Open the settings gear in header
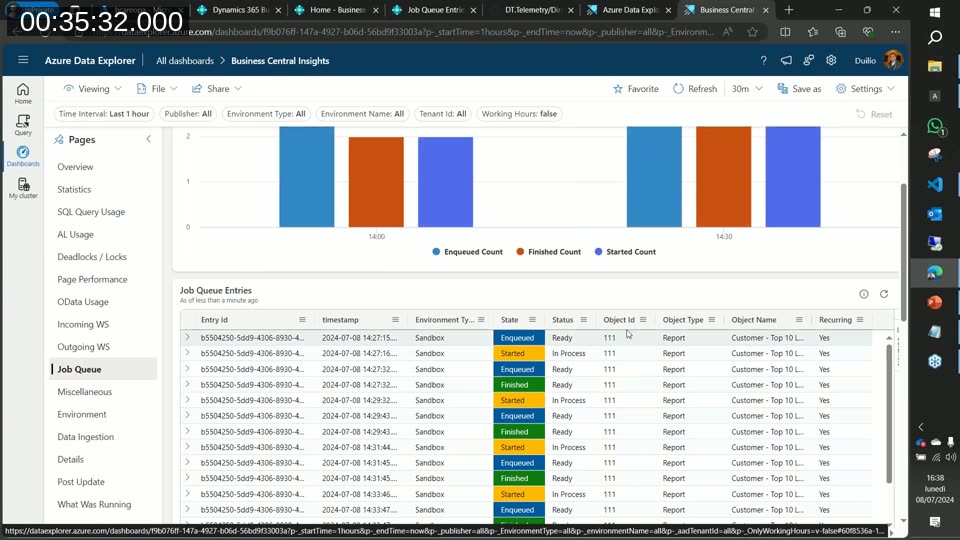This screenshot has width=960, height=540. coord(831,60)
